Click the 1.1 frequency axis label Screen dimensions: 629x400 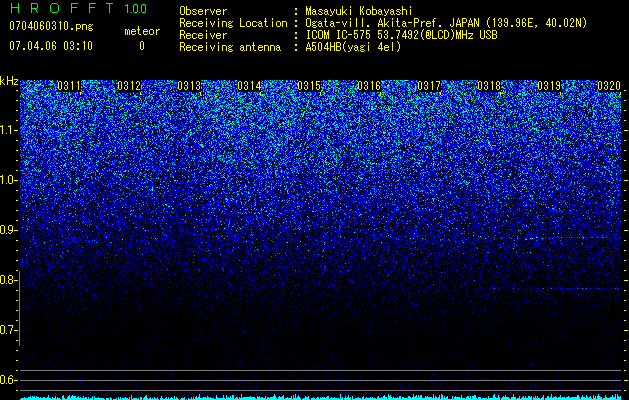click(x=9, y=130)
